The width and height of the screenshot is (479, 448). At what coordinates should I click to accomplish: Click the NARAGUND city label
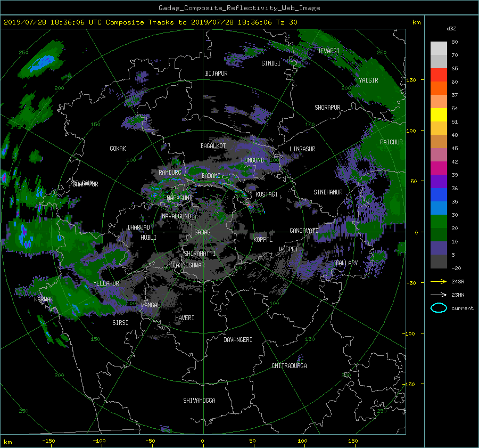pyautogui.click(x=180, y=198)
